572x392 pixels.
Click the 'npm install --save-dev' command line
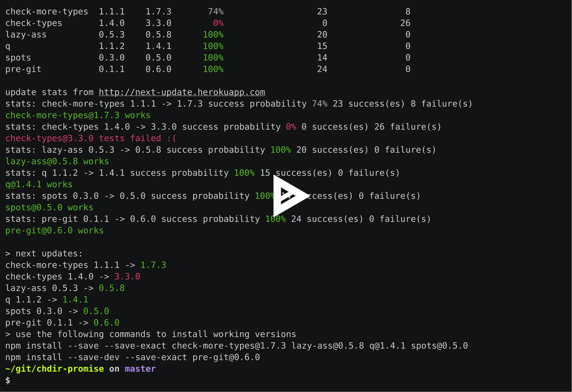133,357
